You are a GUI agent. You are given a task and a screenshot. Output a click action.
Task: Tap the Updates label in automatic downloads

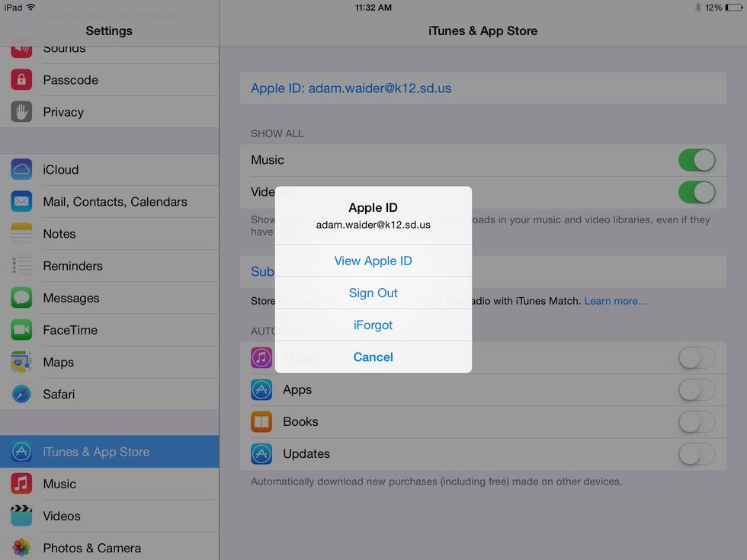(x=306, y=454)
